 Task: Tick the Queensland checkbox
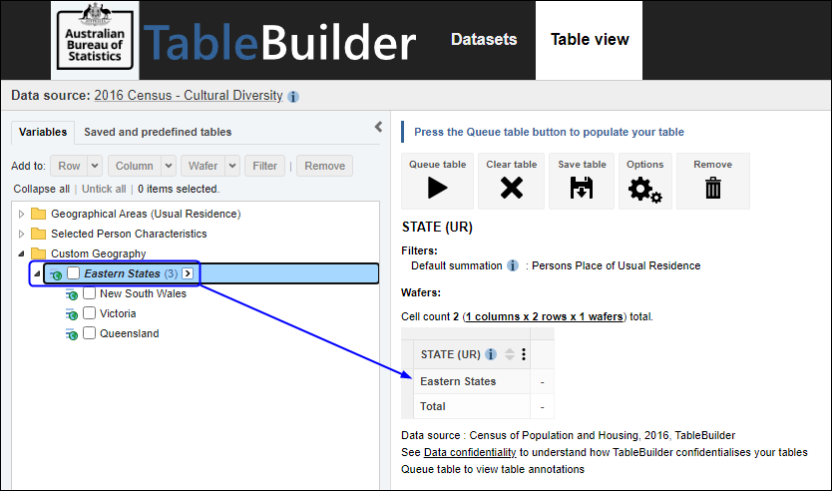click(89, 333)
